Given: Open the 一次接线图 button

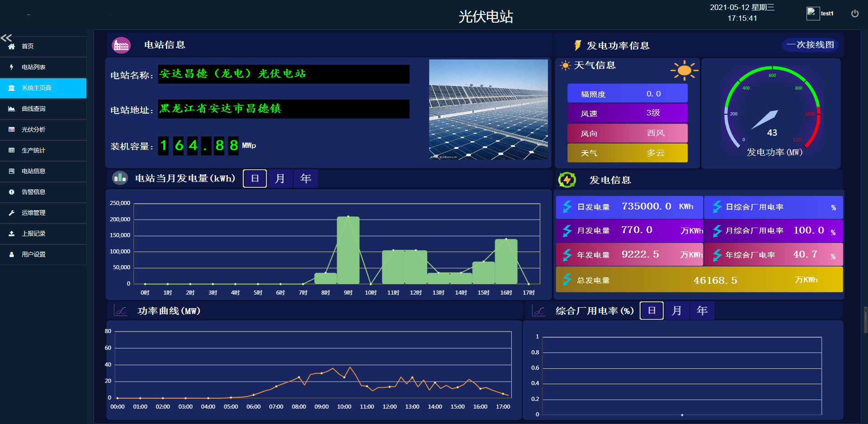Looking at the screenshot, I should click(810, 45).
